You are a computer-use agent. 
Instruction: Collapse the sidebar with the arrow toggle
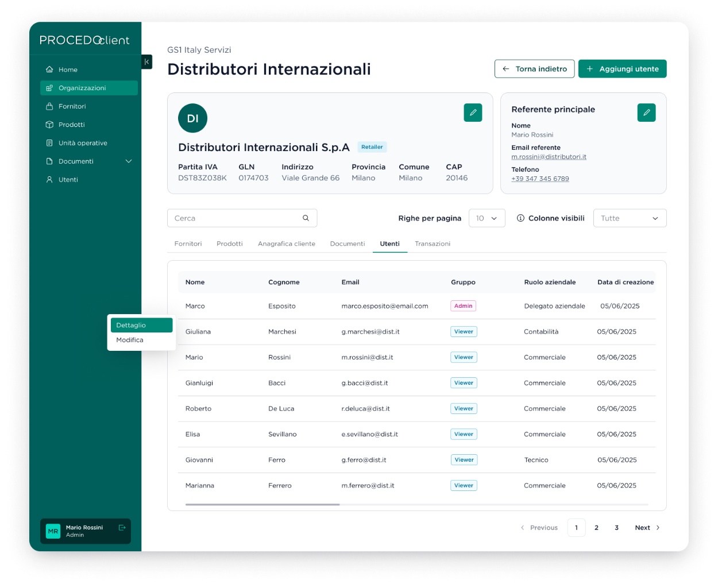point(146,61)
